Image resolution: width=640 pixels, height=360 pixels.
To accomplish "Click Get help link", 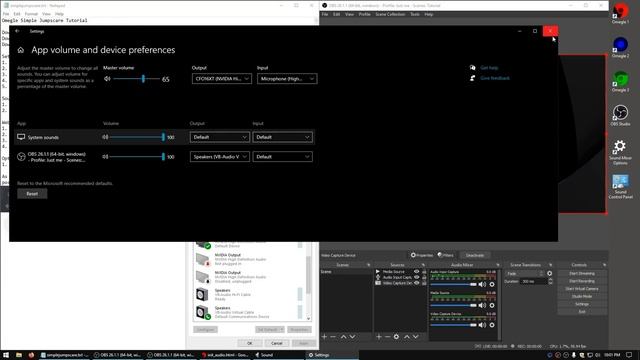I will (x=489, y=68).
